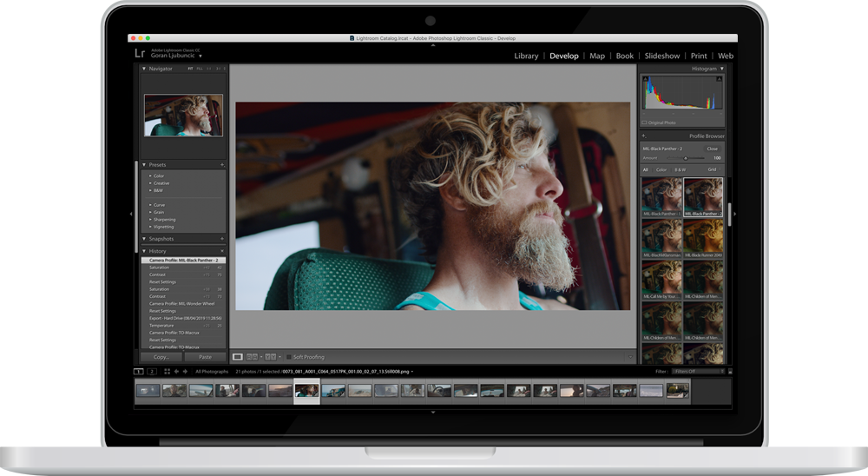Image resolution: width=868 pixels, height=476 pixels.
Task: Collapse the Navigator panel
Action: click(x=144, y=69)
